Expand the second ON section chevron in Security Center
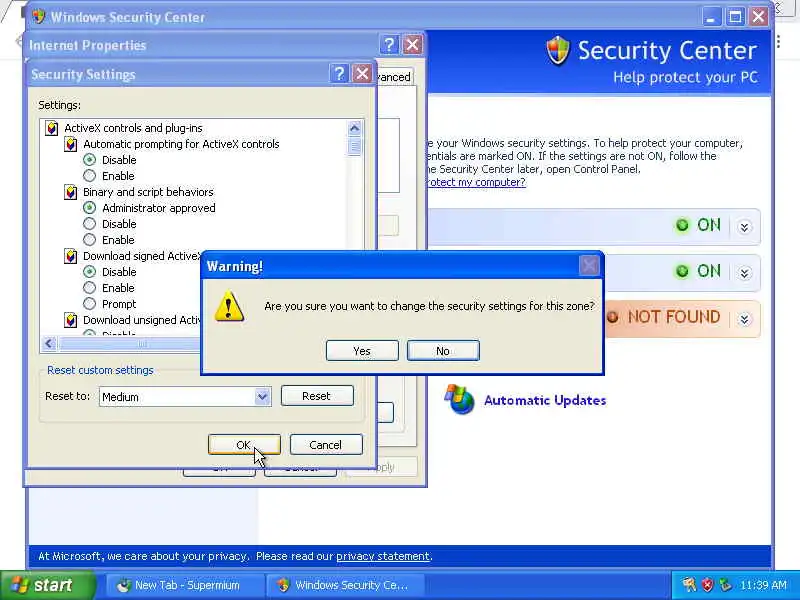The image size is (800, 600). click(744, 273)
